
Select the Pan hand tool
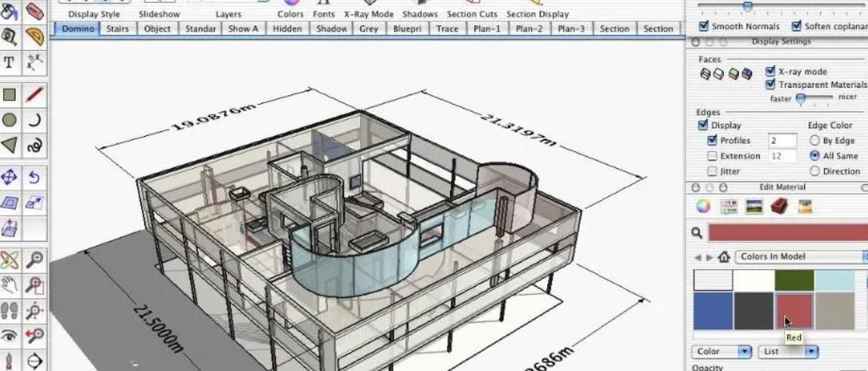[10, 284]
